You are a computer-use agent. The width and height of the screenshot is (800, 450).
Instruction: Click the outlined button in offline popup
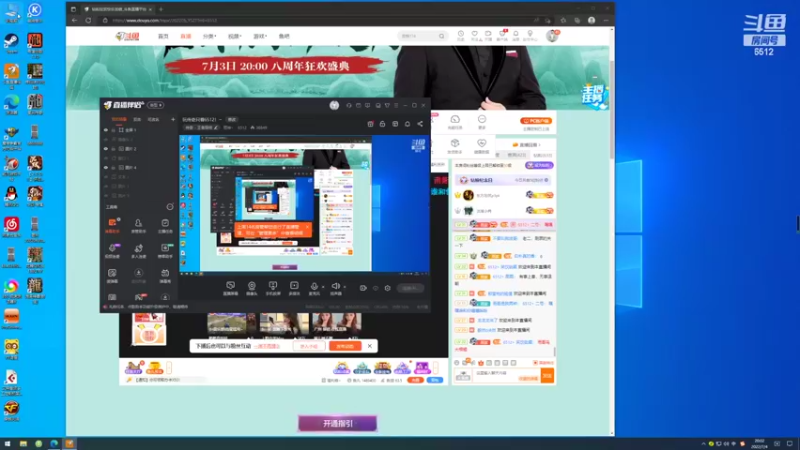point(309,346)
